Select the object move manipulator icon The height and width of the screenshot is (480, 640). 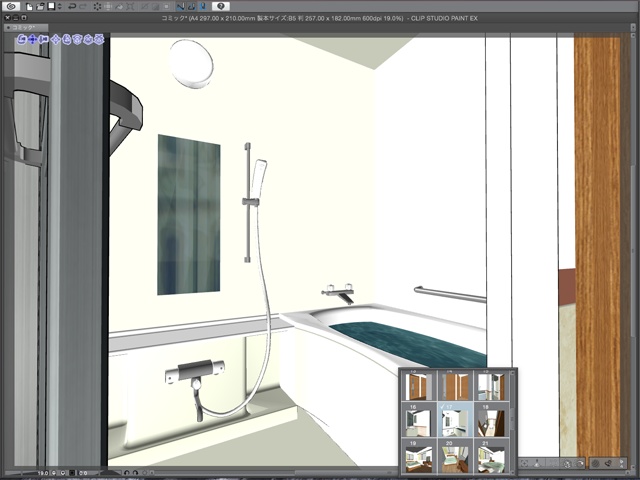55,40
